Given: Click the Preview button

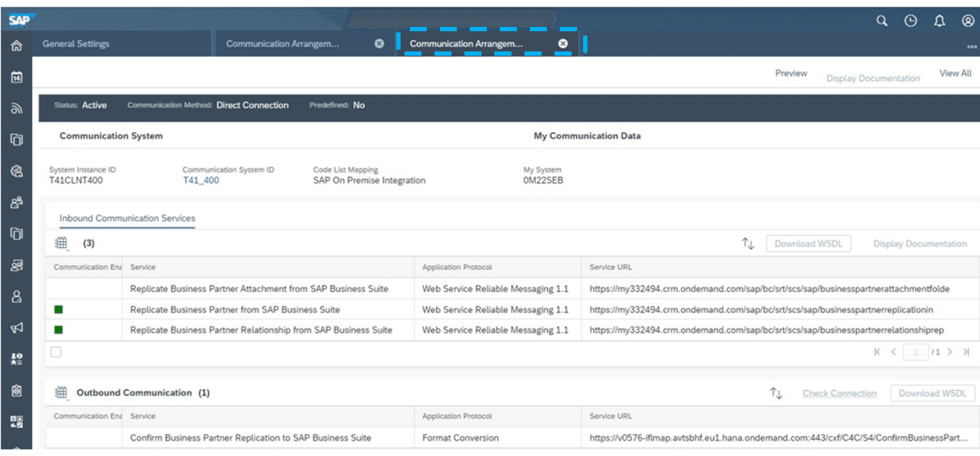Looking at the screenshot, I should (x=791, y=73).
